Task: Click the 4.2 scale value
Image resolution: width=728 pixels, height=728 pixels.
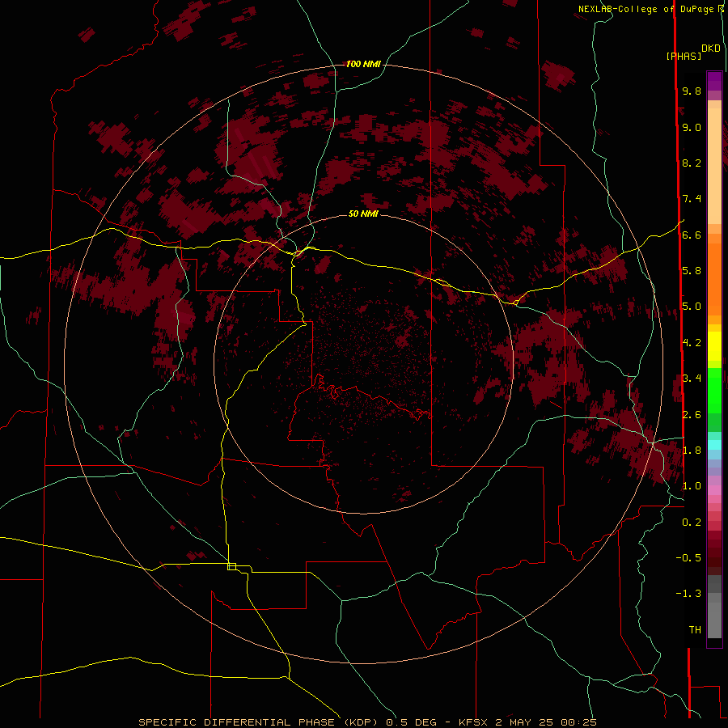Action: click(x=692, y=342)
